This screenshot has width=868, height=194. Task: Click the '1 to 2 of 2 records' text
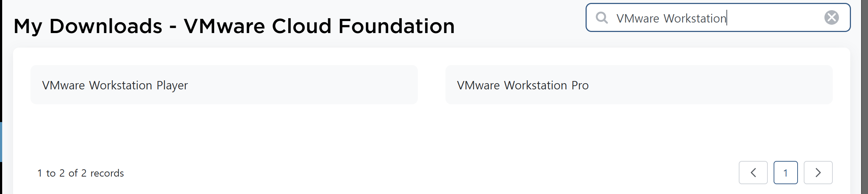pyautogui.click(x=81, y=173)
